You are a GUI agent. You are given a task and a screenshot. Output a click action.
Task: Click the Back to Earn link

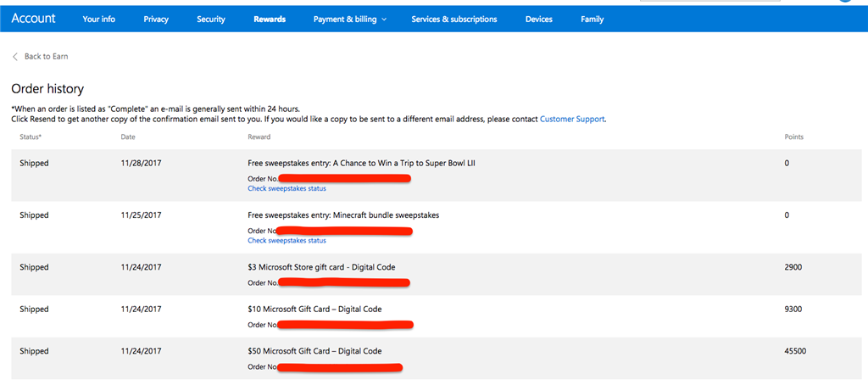[47, 57]
